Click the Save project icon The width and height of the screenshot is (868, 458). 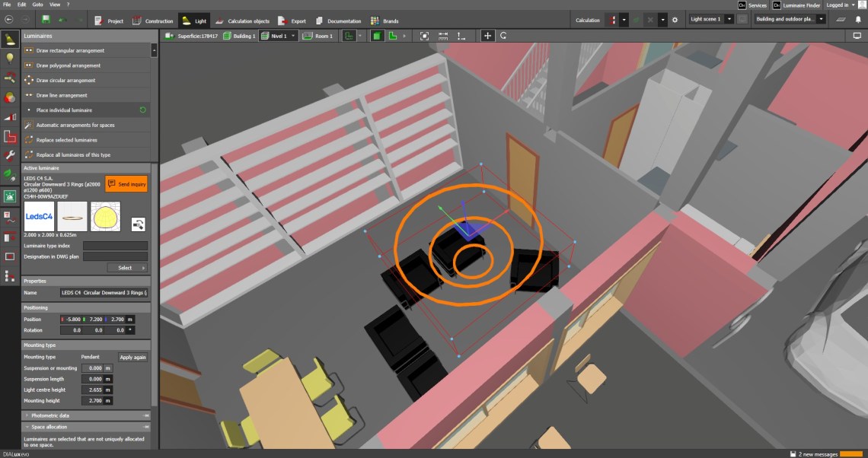[x=46, y=20]
